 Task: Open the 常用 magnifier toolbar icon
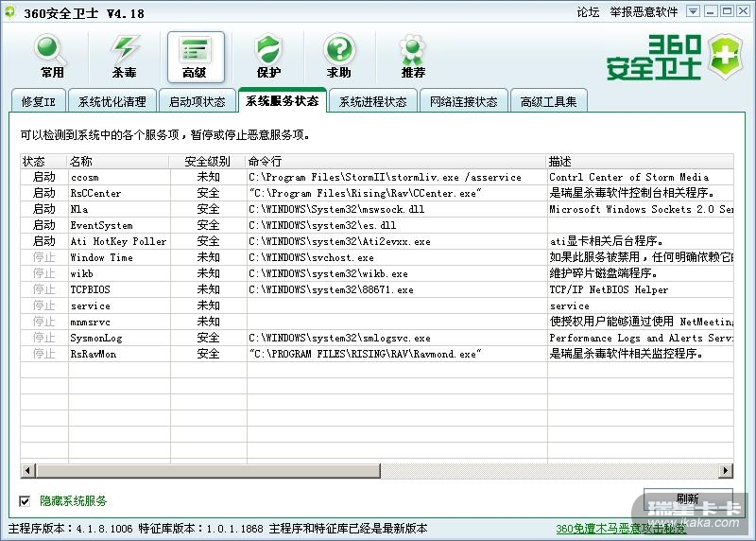pos(52,57)
